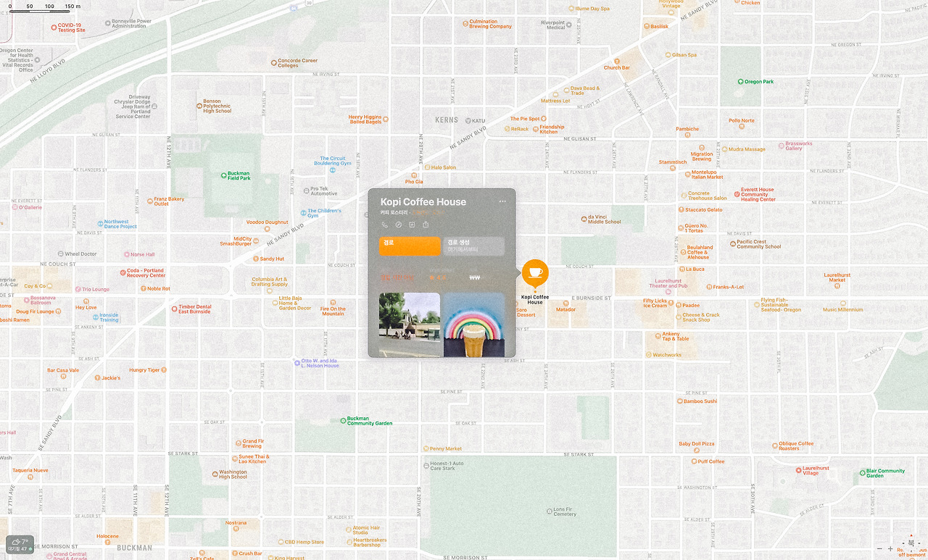This screenshot has height=560, width=928.
Task: Select the Culmination Brewing Company marker
Action: (x=465, y=24)
